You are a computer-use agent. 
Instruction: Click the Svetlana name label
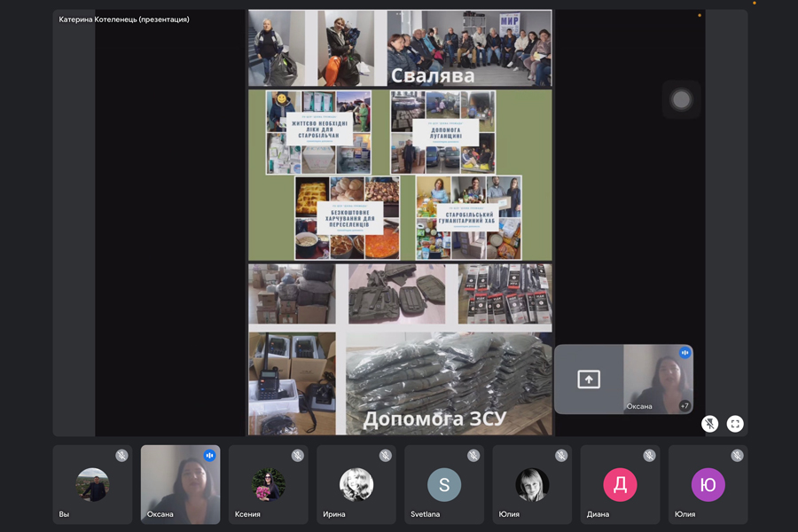tap(426, 514)
